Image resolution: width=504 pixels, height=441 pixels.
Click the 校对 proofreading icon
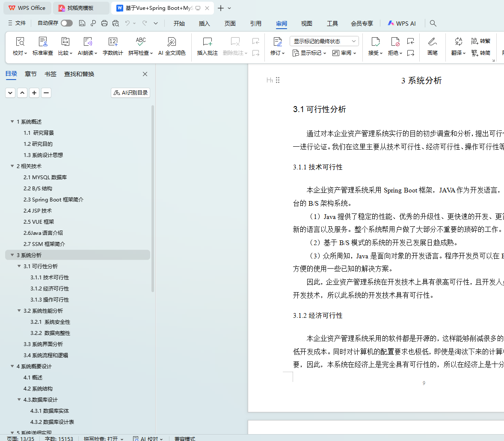(20, 42)
